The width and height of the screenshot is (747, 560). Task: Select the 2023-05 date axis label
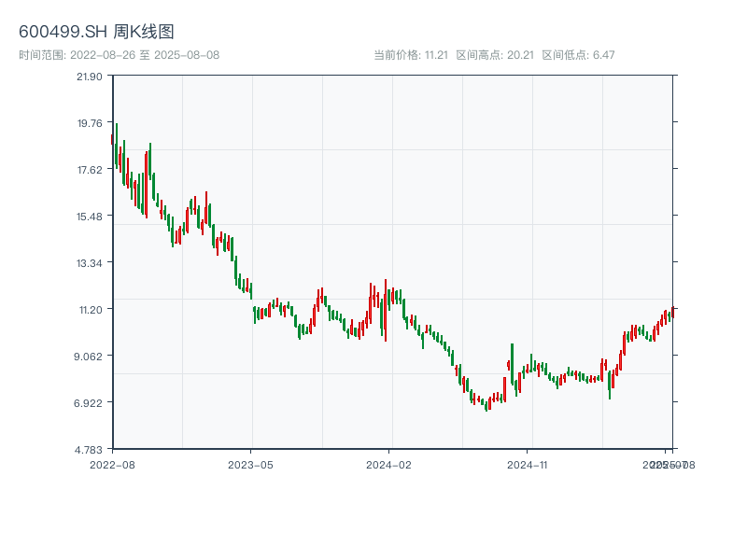pos(250,464)
